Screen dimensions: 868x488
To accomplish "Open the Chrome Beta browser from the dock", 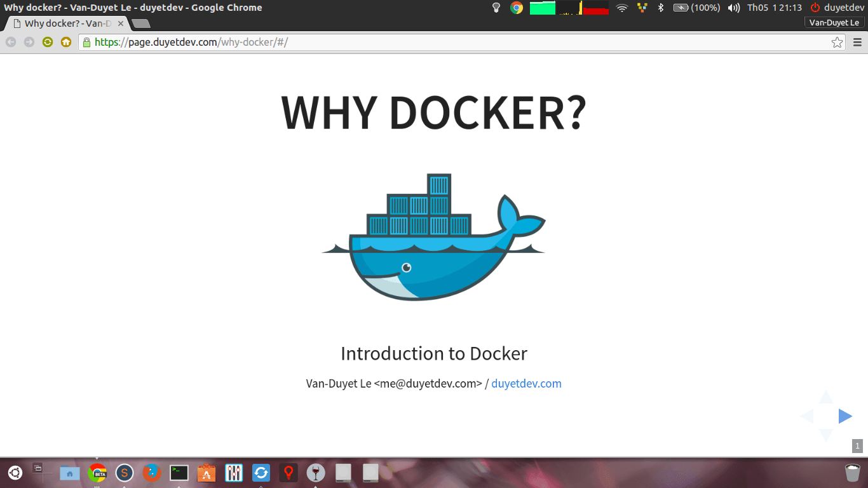I will 97,473.
